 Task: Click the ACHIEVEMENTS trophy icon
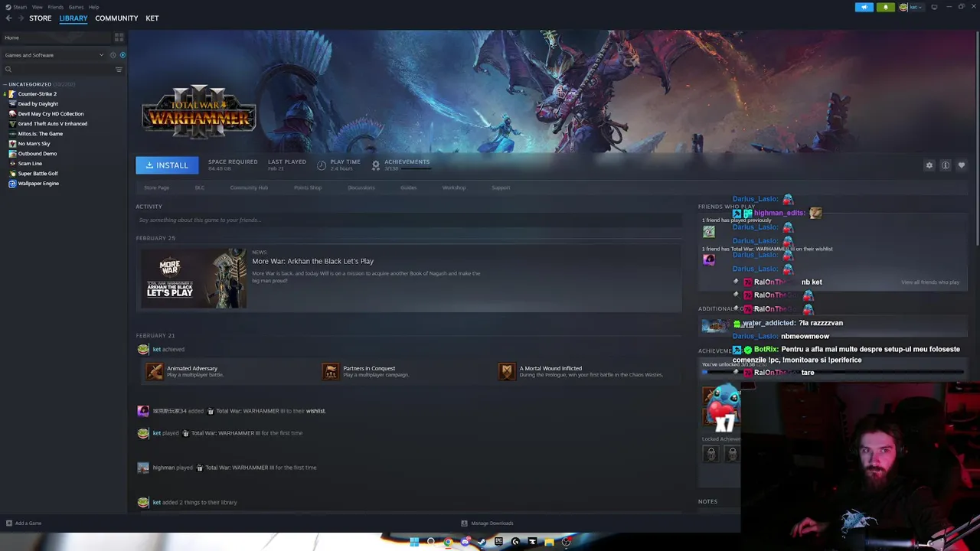(376, 165)
